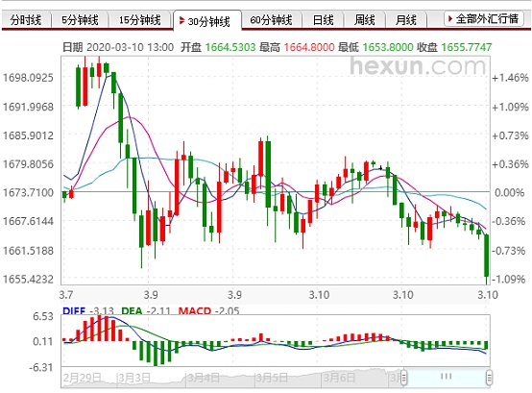Image resolution: width=532 pixels, height=393 pixels.
Task: Click the red arrow beside 全部外汇行情
Action: click(x=449, y=18)
